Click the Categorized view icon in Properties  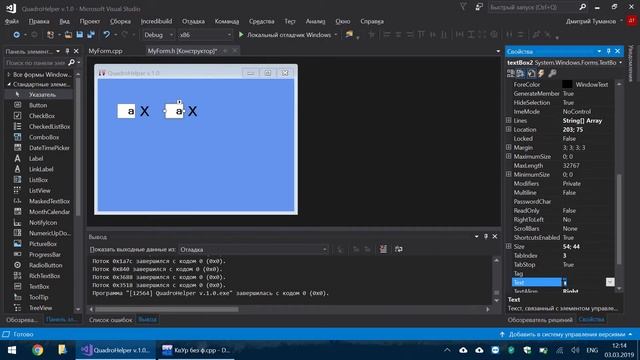click(x=511, y=73)
